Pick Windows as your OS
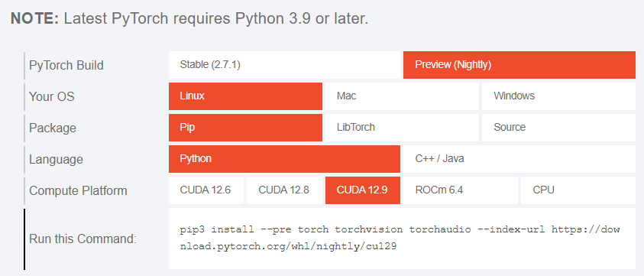 558,96
